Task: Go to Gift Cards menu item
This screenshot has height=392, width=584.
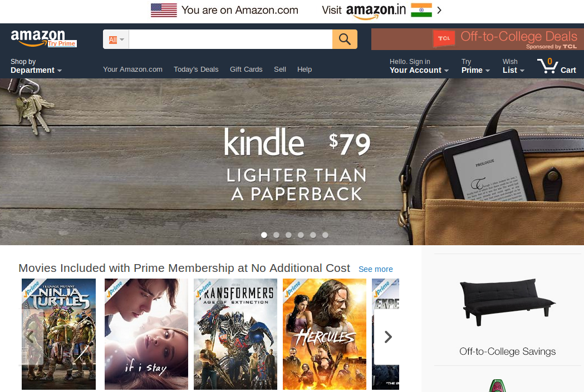Action: (x=246, y=69)
